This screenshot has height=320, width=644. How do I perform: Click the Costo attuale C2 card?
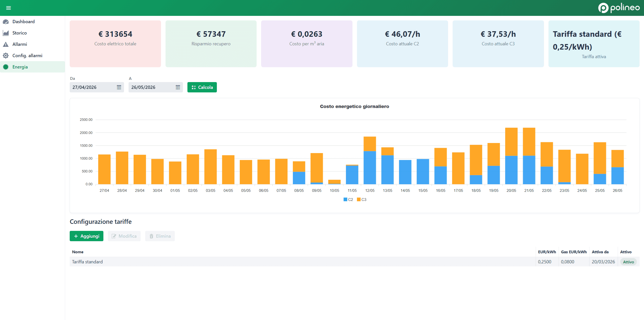tap(403, 44)
